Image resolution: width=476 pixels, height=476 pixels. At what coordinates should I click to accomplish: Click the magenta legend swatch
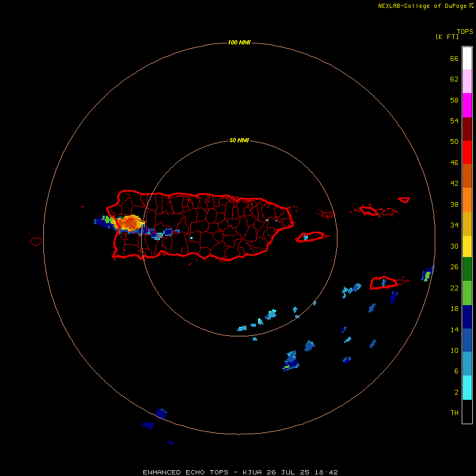click(x=467, y=105)
